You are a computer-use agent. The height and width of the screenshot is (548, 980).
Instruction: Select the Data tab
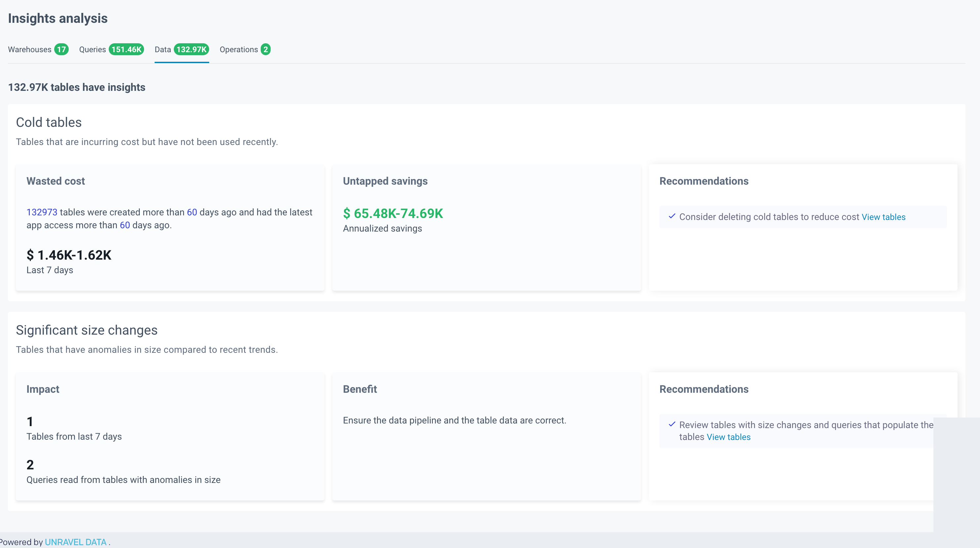pyautogui.click(x=163, y=50)
